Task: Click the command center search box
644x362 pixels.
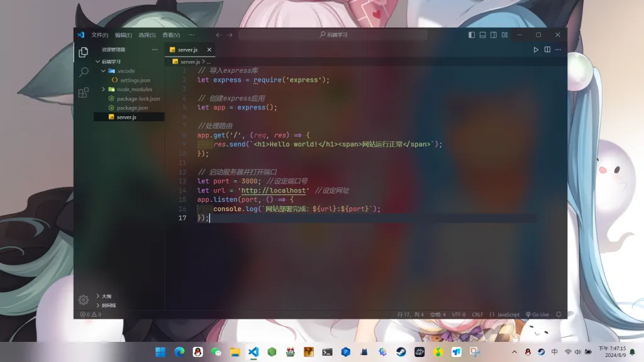Action: [333, 35]
